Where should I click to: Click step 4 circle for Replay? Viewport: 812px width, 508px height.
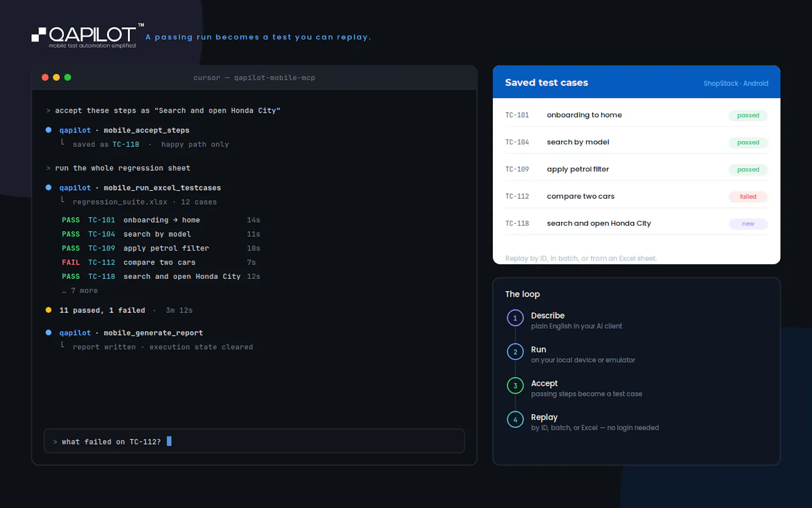[x=515, y=420]
